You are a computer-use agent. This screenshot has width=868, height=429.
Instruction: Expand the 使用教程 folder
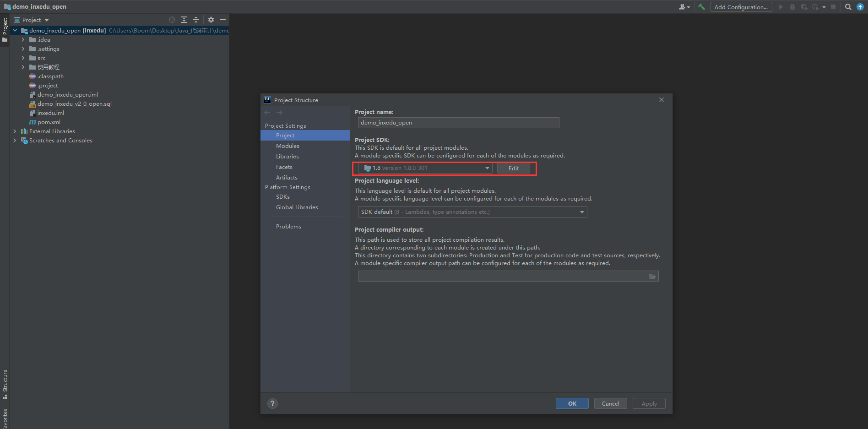point(23,67)
